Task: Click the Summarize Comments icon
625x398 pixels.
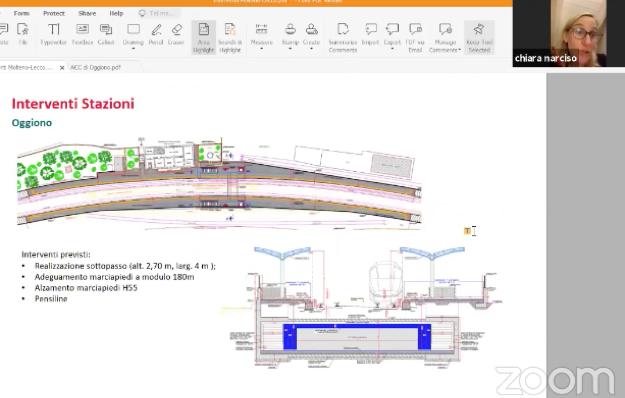Action: [x=343, y=37]
